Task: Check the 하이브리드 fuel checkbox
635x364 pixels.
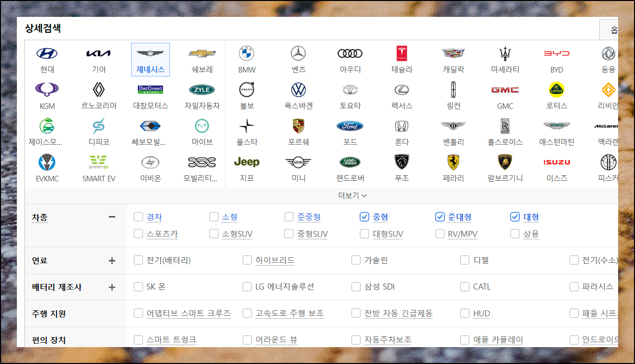Action: tap(247, 260)
